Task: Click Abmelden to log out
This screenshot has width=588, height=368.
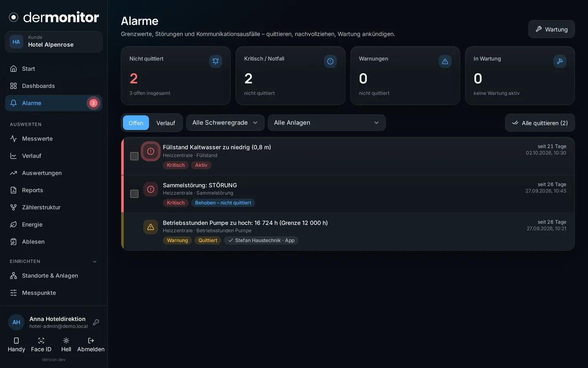Action: (91, 344)
